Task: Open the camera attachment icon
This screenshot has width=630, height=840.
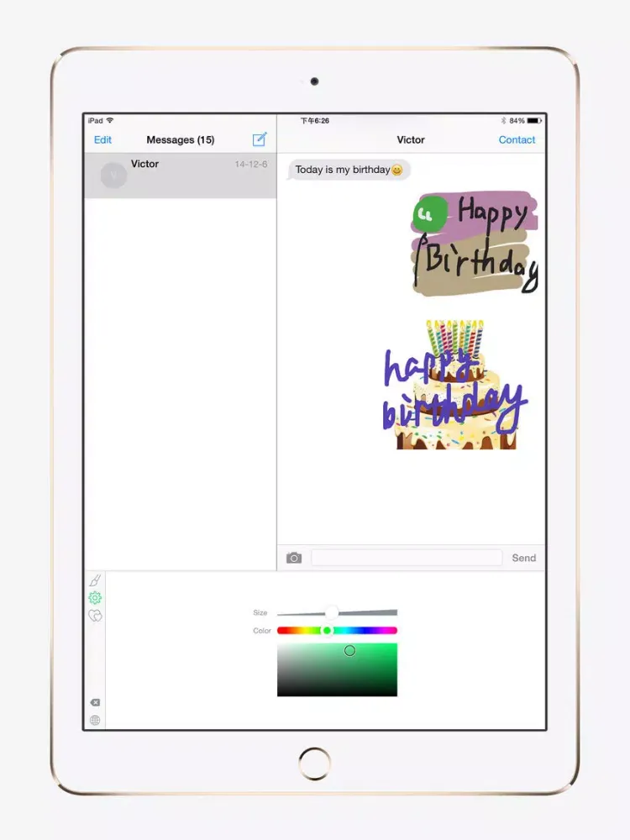Action: [x=293, y=558]
